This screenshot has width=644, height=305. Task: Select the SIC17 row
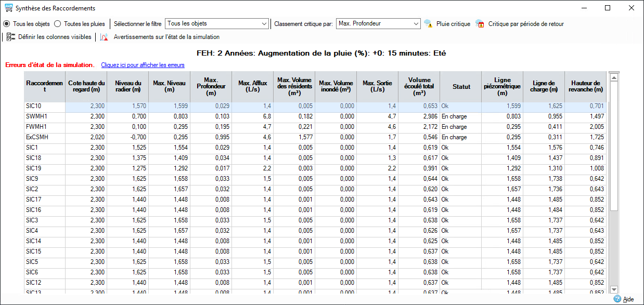click(x=315, y=200)
